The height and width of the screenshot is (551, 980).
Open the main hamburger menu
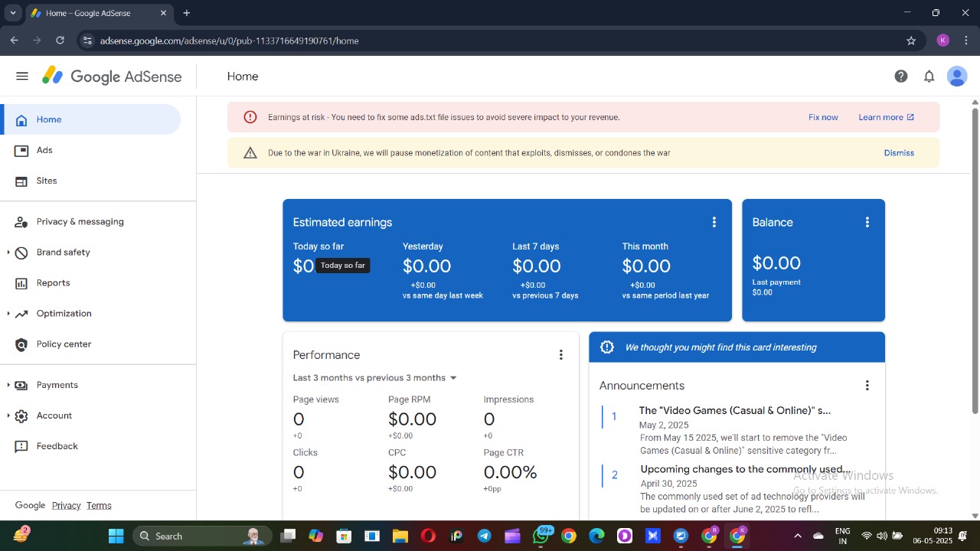(x=22, y=77)
